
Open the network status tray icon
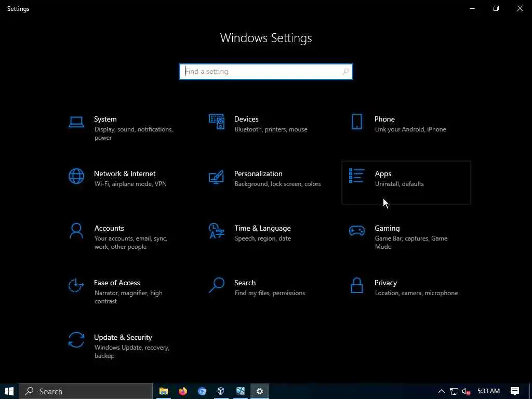(454, 391)
